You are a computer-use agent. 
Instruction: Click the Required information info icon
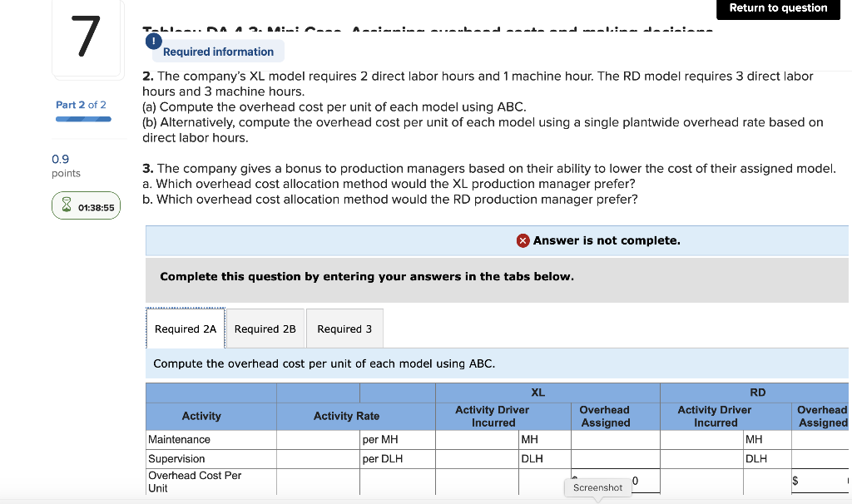coord(153,40)
